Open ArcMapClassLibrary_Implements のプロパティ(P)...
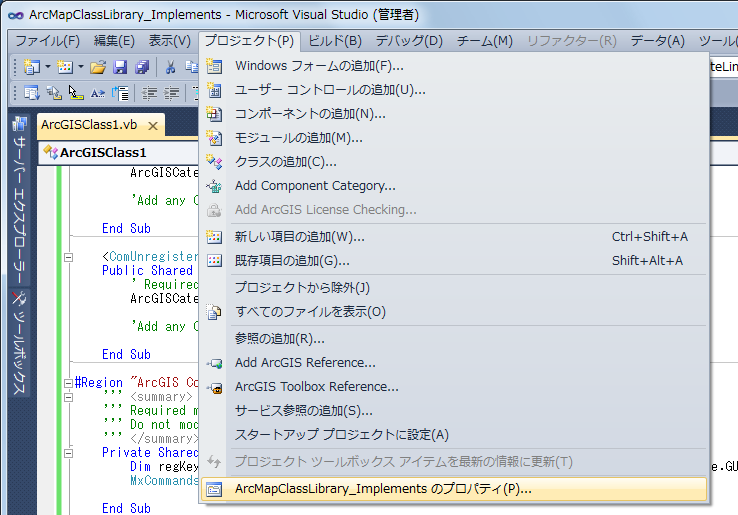This screenshot has height=515, width=738. (454, 489)
